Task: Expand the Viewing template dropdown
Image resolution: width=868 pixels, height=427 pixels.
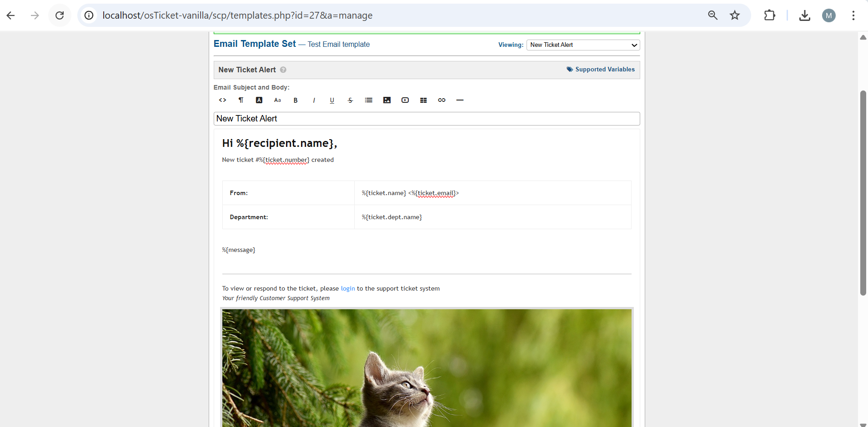Action: [583, 45]
